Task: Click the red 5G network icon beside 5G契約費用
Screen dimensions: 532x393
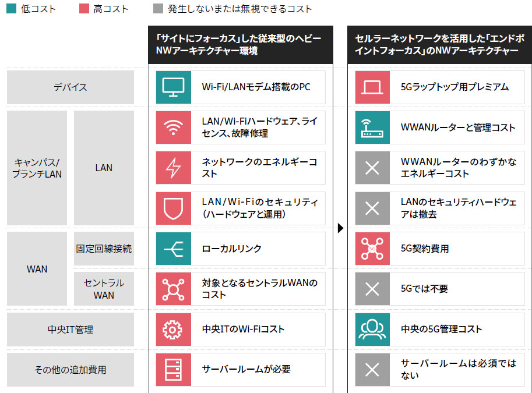Action: [x=372, y=249]
